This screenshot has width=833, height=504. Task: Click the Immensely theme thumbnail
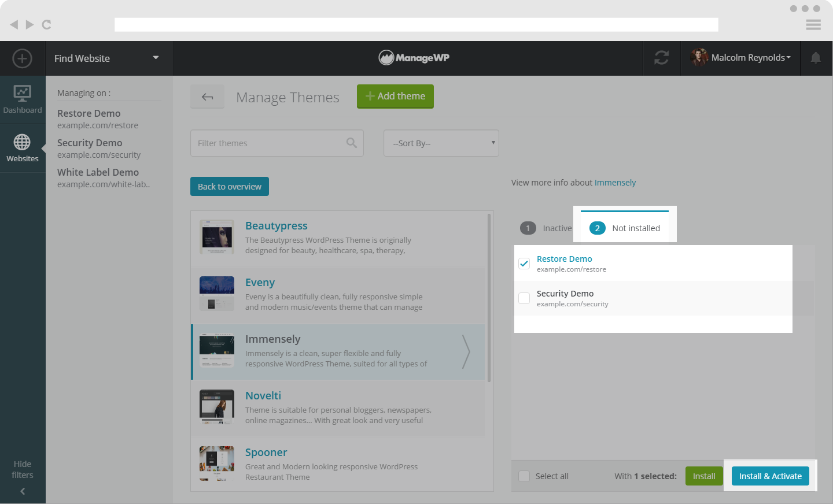pyautogui.click(x=217, y=350)
